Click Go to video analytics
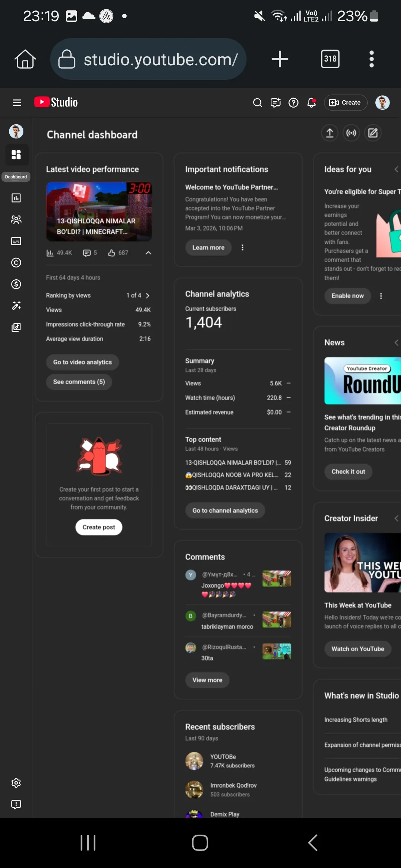Image resolution: width=401 pixels, height=868 pixels. coord(82,362)
